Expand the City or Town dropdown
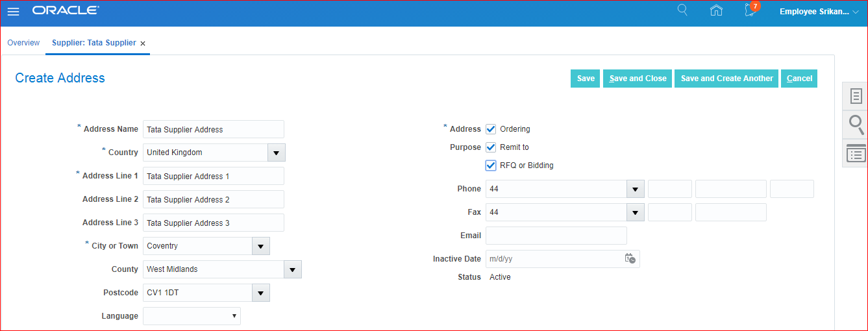The image size is (868, 331). pyautogui.click(x=260, y=246)
